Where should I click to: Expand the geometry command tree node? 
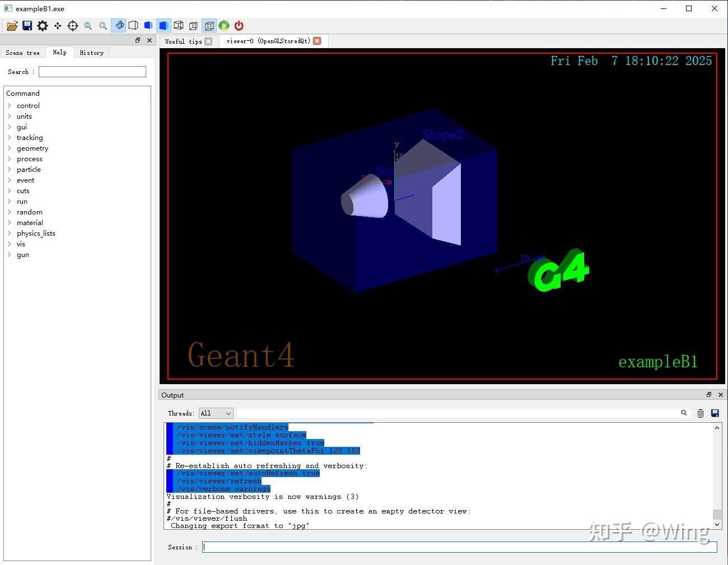[10, 148]
